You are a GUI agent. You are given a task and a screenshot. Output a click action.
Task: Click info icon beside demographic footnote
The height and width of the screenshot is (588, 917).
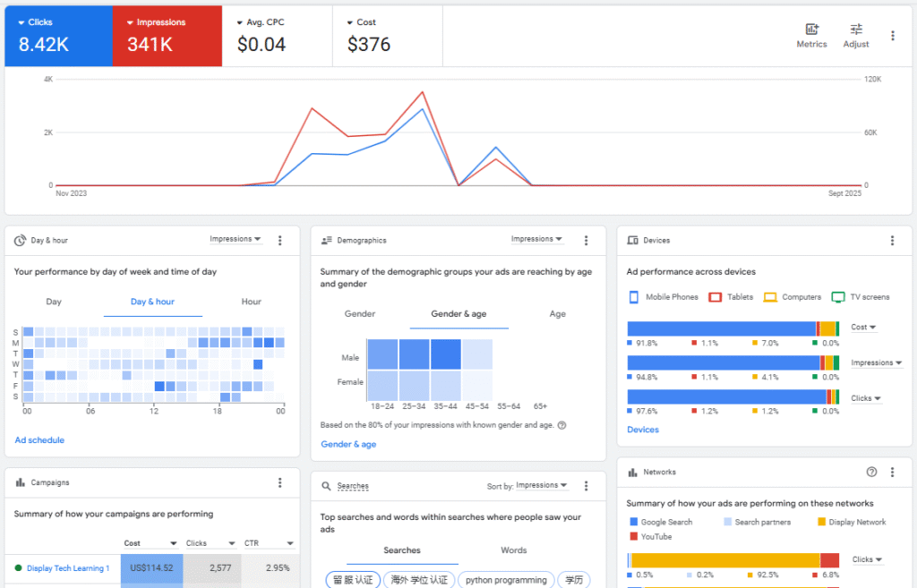(x=561, y=425)
